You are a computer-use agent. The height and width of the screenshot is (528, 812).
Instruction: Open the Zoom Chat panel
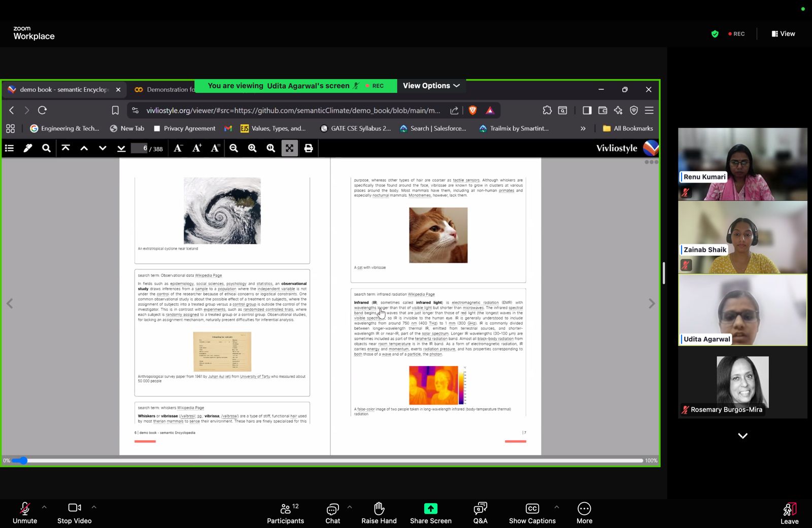pyautogui.click(x=332, y=513)
